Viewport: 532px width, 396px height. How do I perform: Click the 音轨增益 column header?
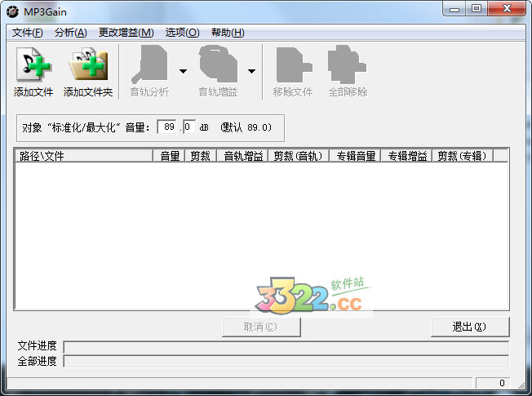[x=242, y=156]
